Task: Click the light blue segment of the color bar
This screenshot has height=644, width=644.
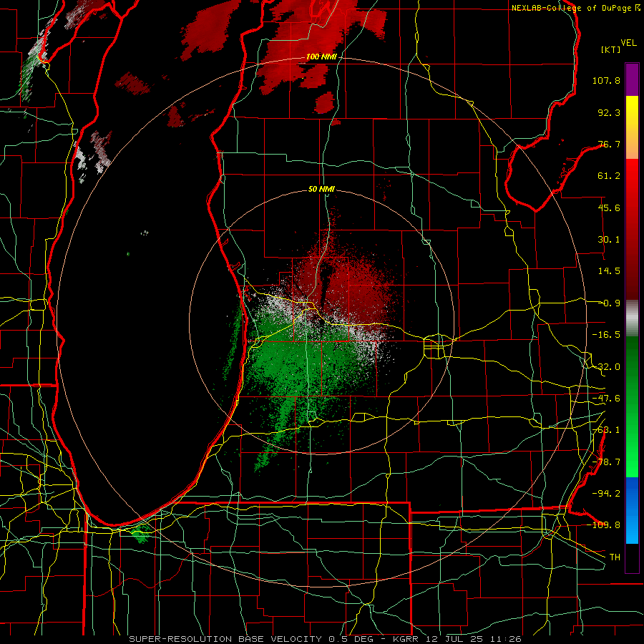Action: (x=632, y=527)
